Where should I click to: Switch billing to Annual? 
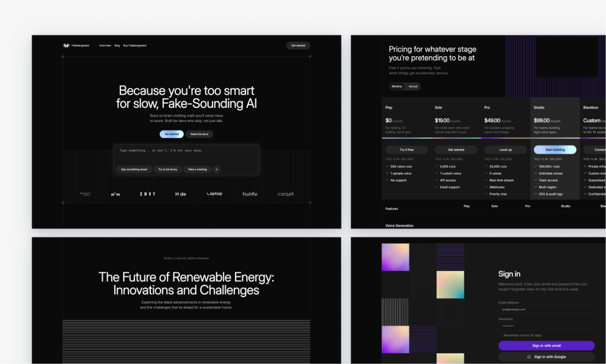tap(413, 86)
